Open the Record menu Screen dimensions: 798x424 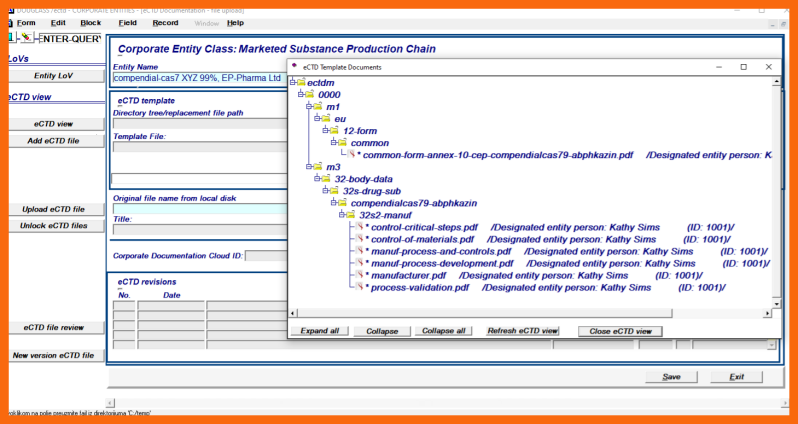(x=165, y=22)
